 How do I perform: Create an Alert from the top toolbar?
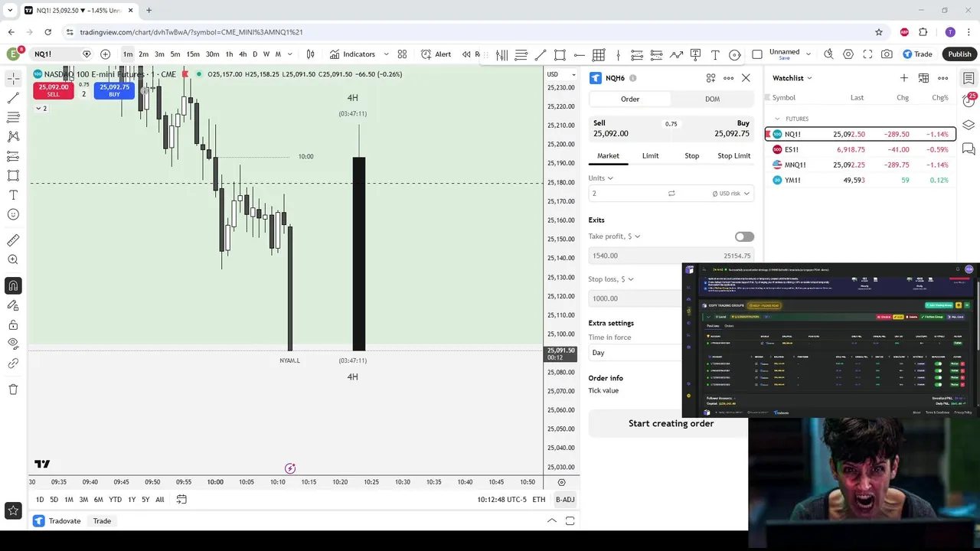[x=436, y=54]
